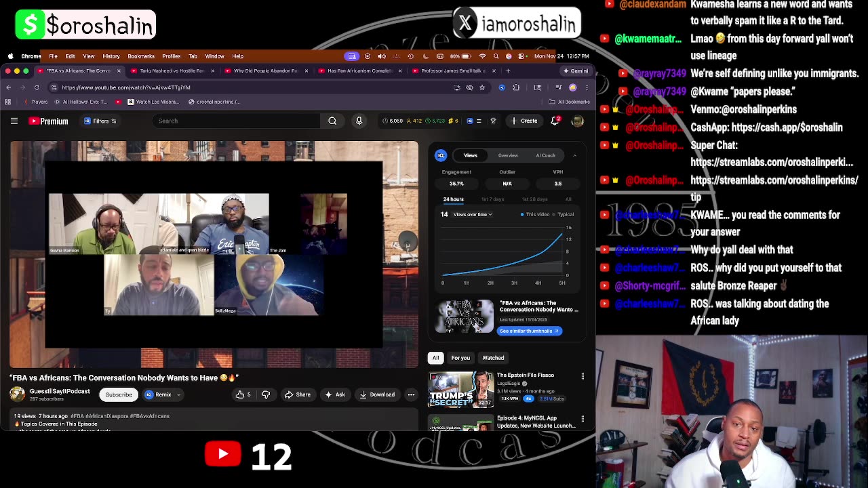
Task: Select the Views tab in vidIQ panel
Action: point(471,155)
